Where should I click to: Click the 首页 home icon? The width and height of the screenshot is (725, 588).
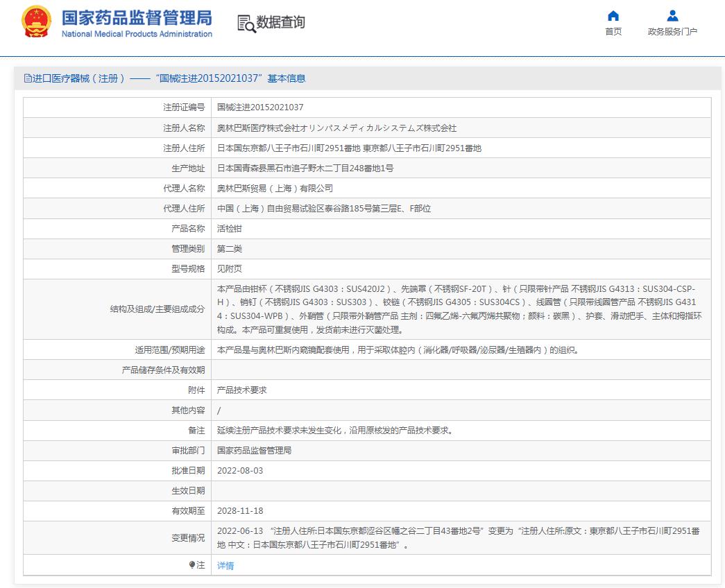pyautogui.click(x=613, y=15)
